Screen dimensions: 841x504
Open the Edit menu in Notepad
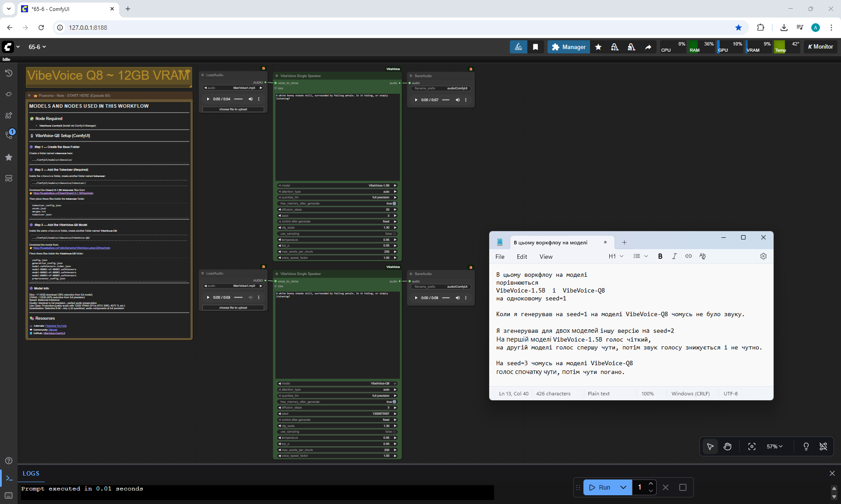tap(522, 257)
